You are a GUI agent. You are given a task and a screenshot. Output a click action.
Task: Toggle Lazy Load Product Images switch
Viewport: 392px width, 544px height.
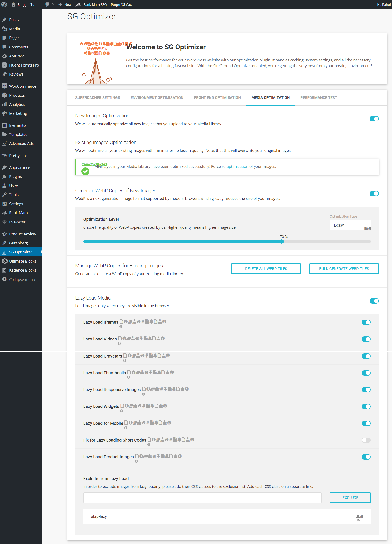tap(366, 457)
